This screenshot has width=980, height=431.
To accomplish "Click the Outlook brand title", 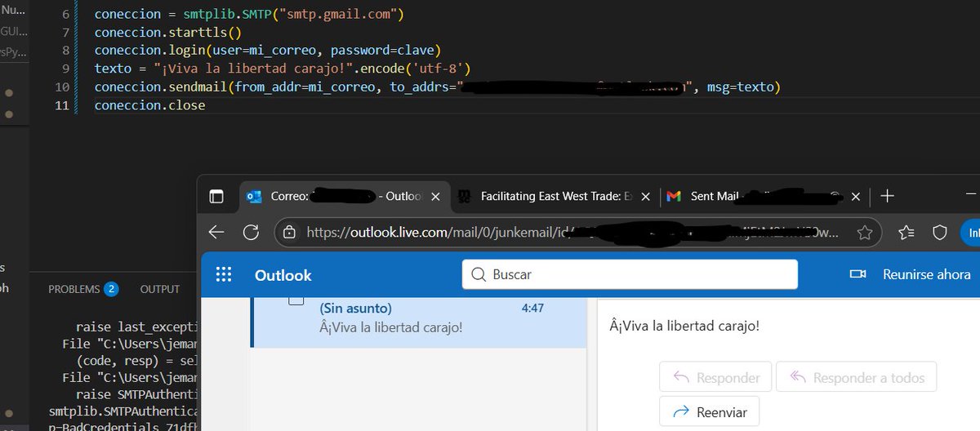I will (x=283, y=275).
